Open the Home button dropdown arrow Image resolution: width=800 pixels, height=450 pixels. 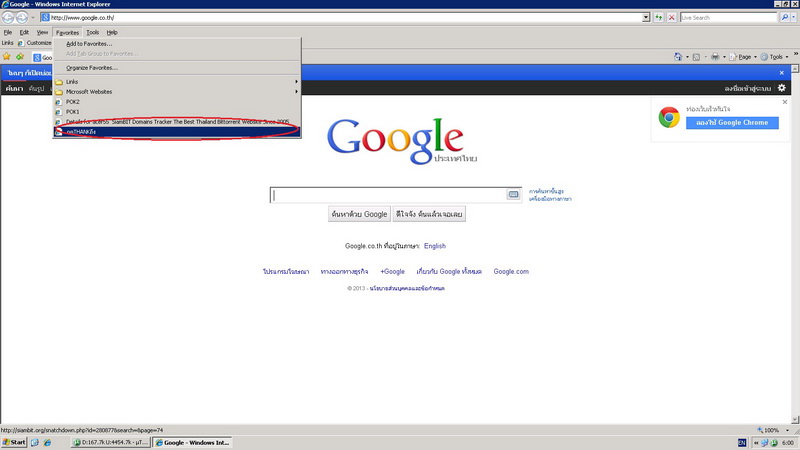coord(687,57)
